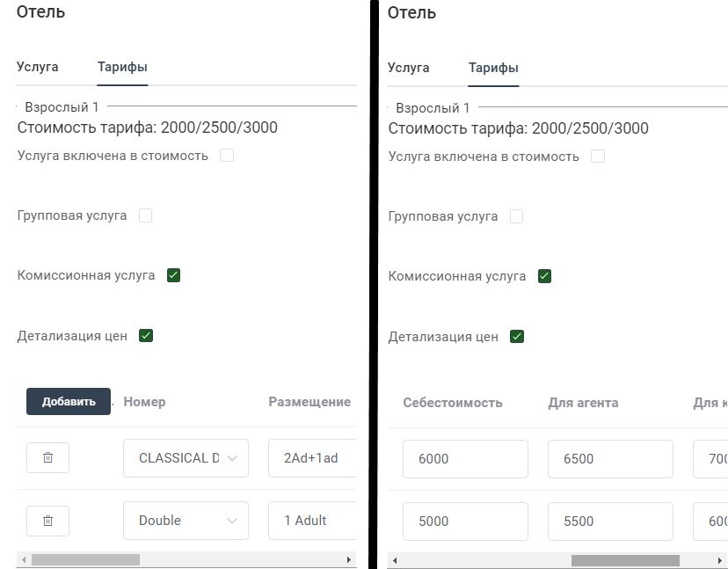Viewport: 728px width, 569px height.
Task: Click the 6500 agent price field
Action: coord(610,459)
